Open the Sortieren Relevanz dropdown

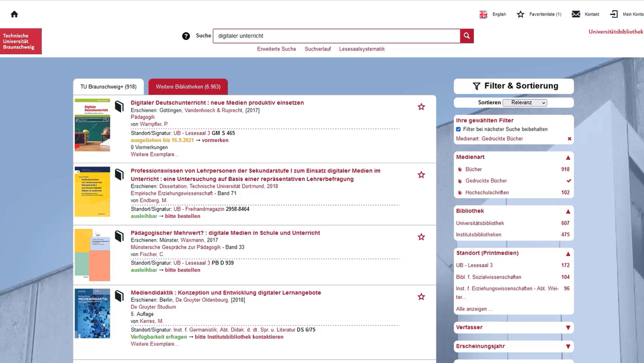point(525,103)
